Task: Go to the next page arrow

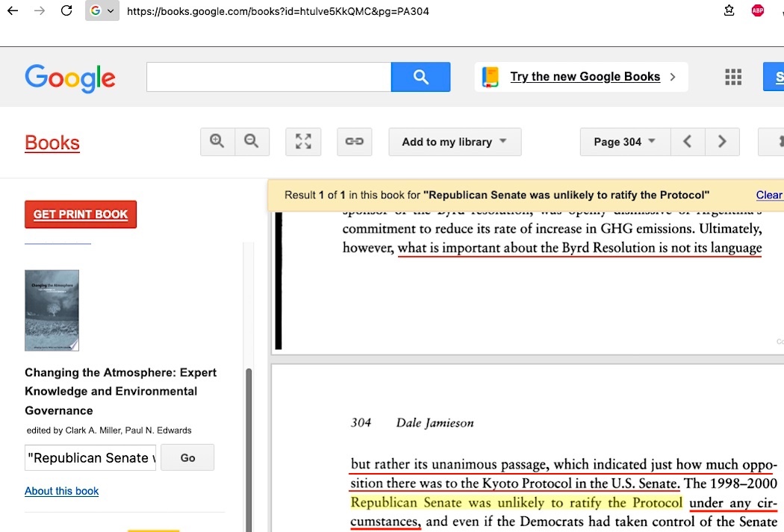Action: [x=721, y=142]
